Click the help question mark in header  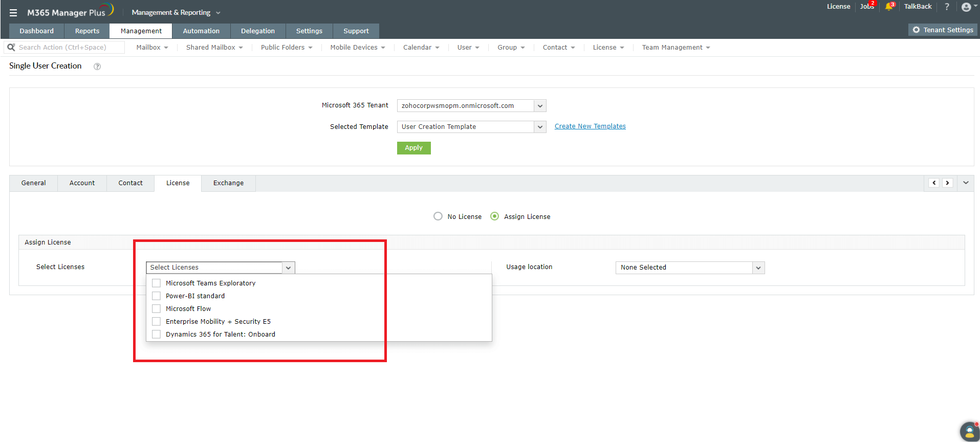pyautogui.click(x=947, y=7)
